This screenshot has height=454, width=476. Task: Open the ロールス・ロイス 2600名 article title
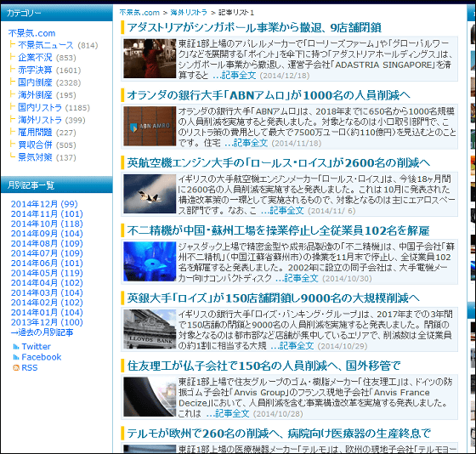point(279,163)
